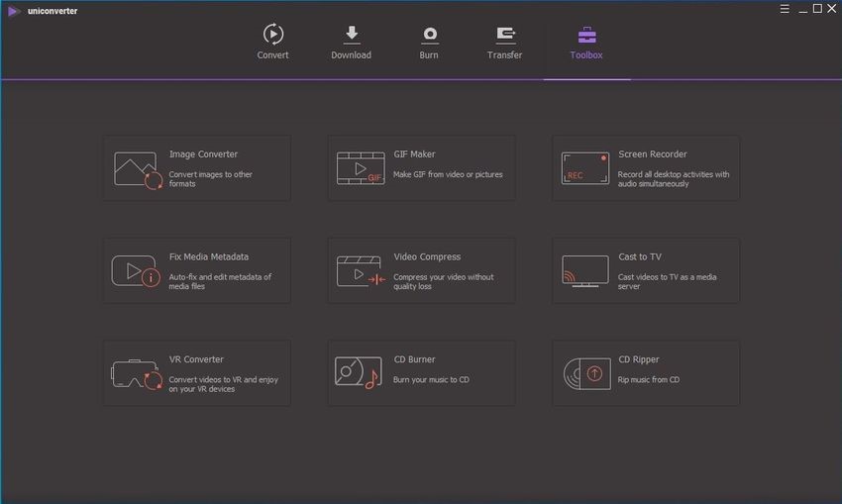Open CD Ripper using its disc icon

click(584, 373)
